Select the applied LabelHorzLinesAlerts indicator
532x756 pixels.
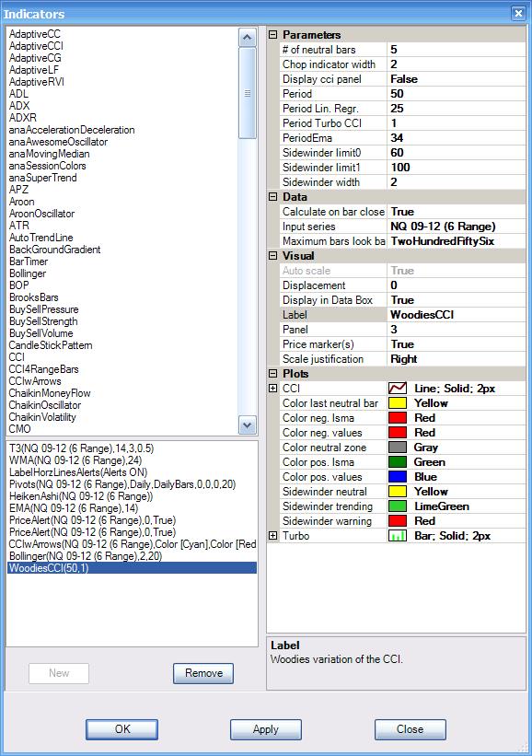[78, 472]
